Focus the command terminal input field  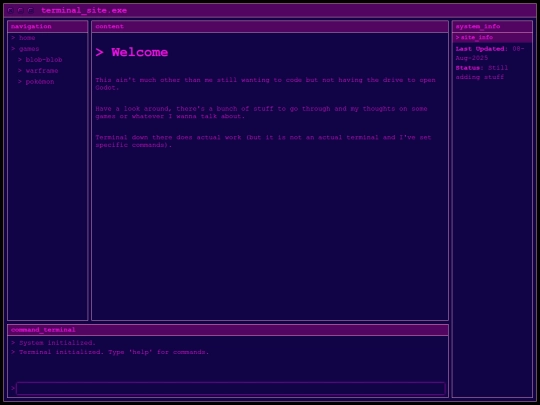231,388
